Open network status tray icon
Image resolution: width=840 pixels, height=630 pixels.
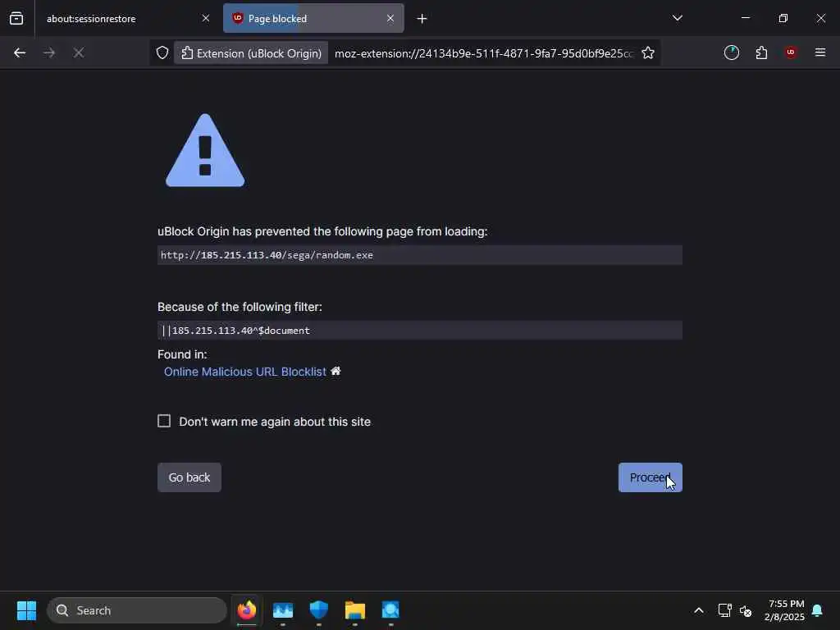pos(725,610)
